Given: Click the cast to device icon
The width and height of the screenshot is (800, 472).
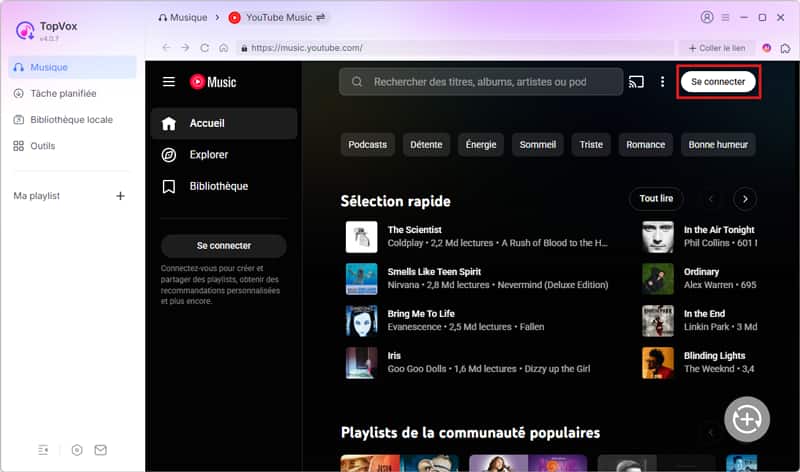Looking at the screenshot, I should 636,82.
